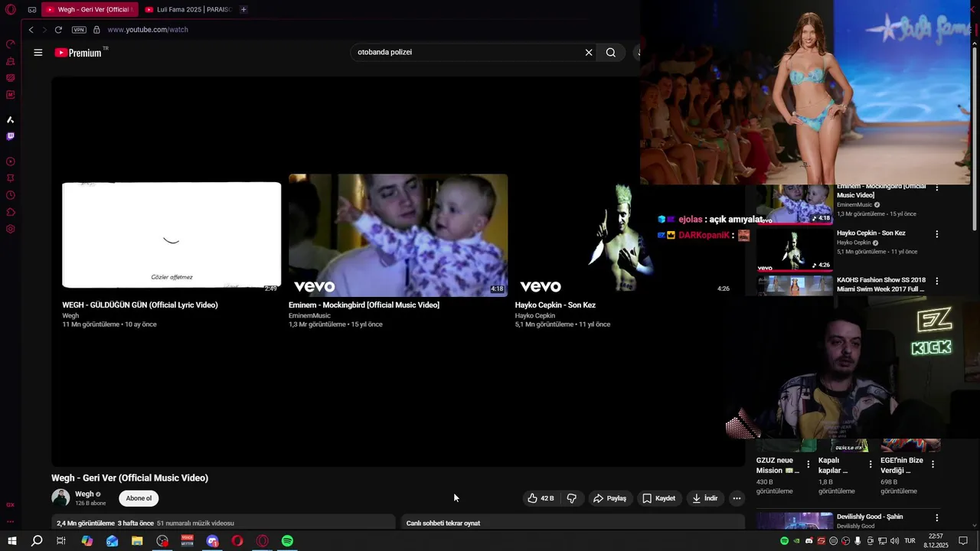The width and height of the screenshot is (980, 551).
Task: Switch the TUR keyboard language indicator
Action: point(910,541)
